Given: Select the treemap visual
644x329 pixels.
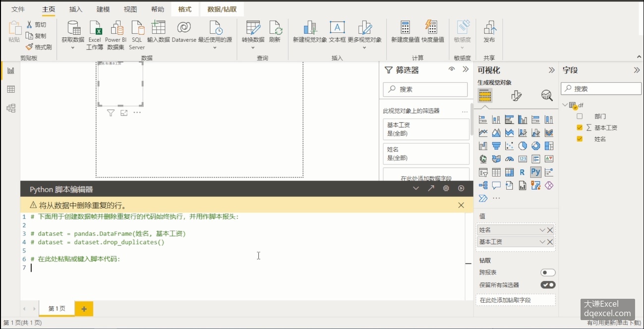Looking at the screenshot, I should click(x=549, y=146).
